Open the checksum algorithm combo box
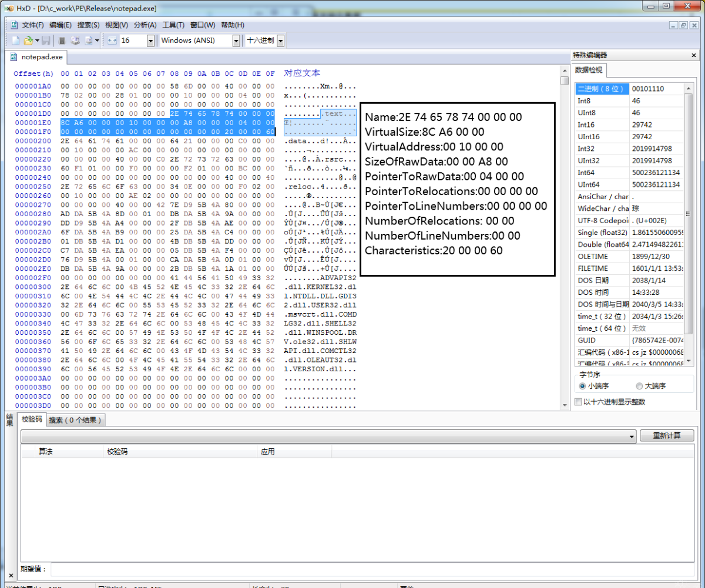 point(328,436)
